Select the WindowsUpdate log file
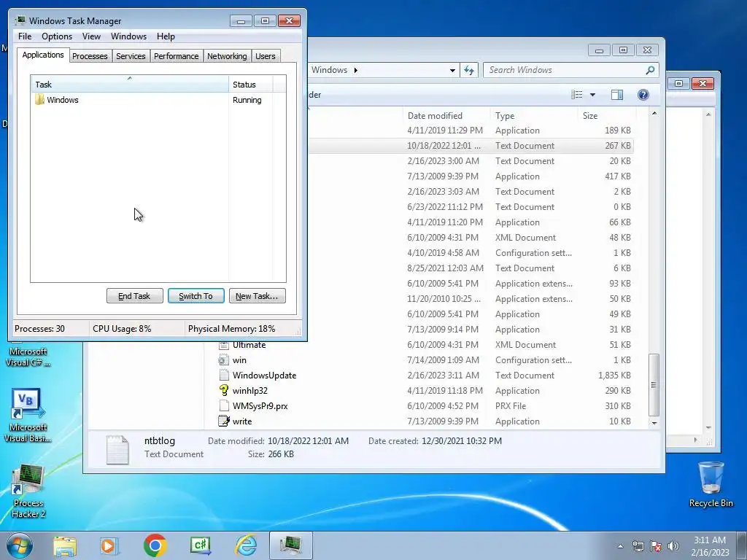The height and width of the screenshot is (560, 747). (x=264, y=376)
